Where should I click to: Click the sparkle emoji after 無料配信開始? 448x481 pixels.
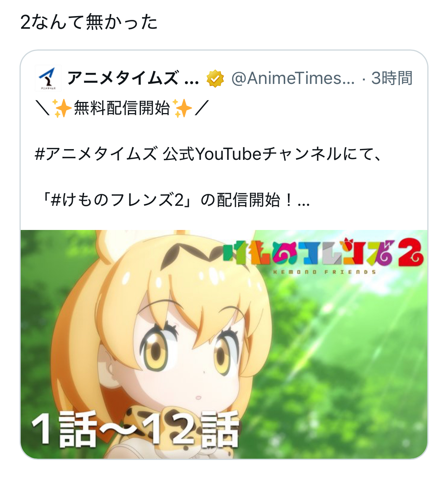(x=183, y=108)
